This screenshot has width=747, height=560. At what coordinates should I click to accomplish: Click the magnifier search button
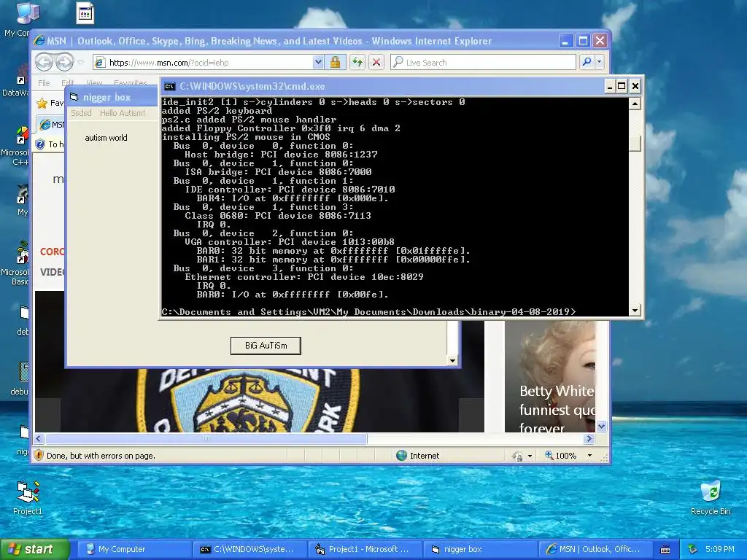tap(587, 62)
